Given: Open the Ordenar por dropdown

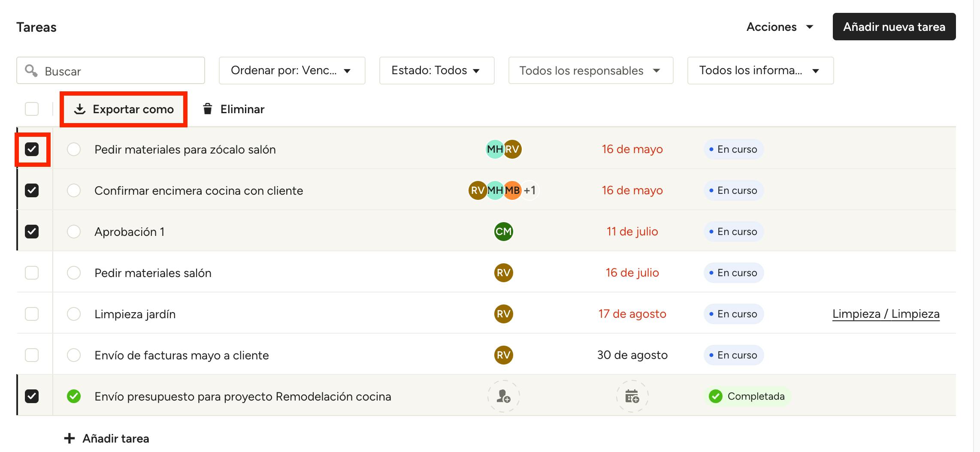Looking at the screenshot, I should [x=292, y=70].
